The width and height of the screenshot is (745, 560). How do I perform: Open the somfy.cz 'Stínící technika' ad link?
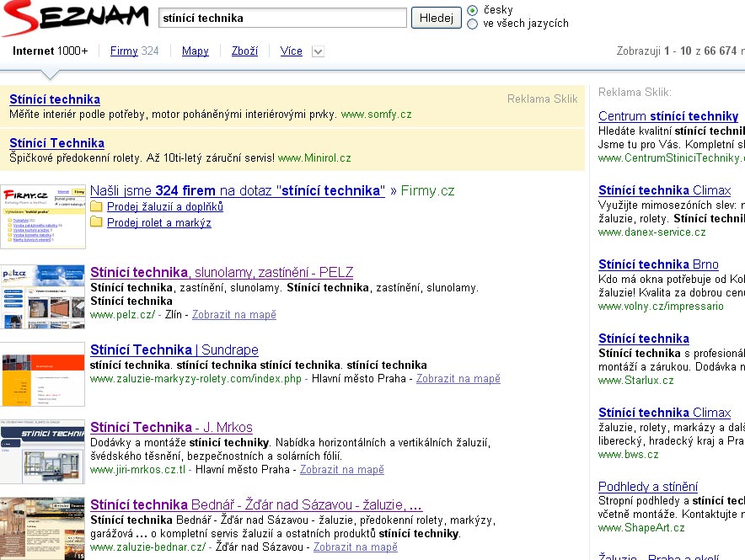(55, 99)
